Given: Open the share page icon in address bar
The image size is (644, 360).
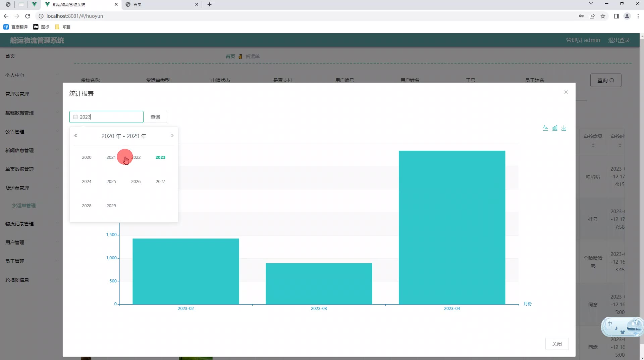Looking at the screenshot, I should coord(592,16).
